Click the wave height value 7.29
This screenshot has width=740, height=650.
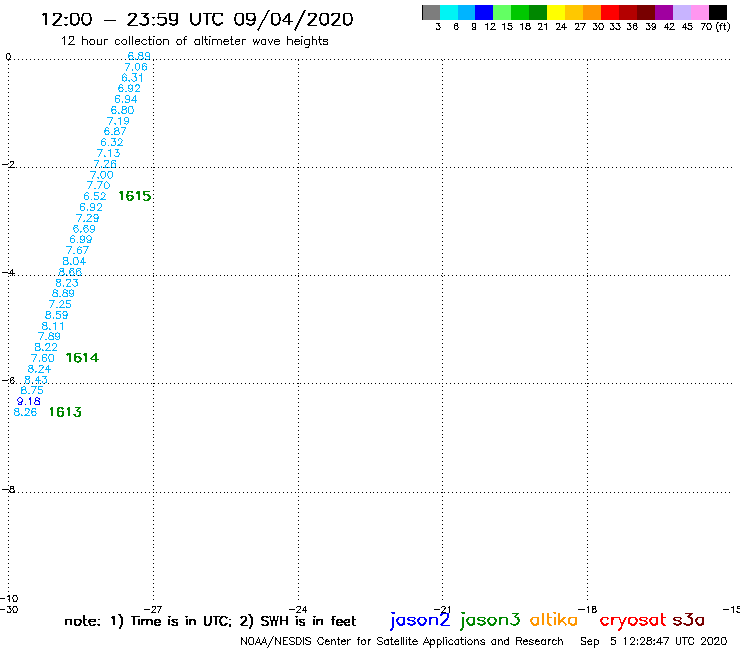[87, 218]
